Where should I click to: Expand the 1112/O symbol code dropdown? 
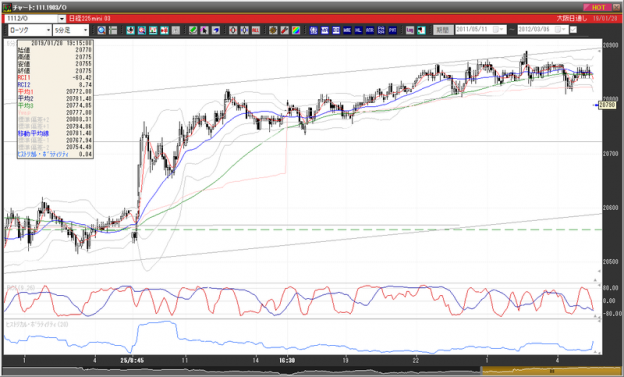pos(62,19)
